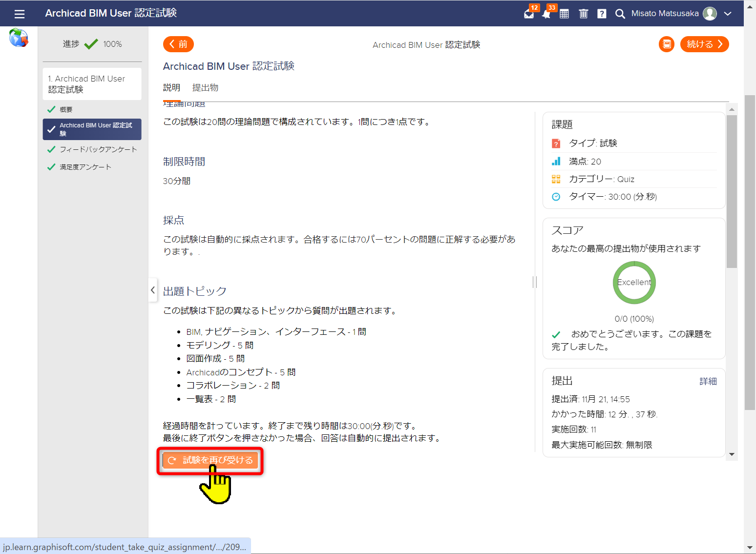The image size is (756, 554).
Task: Click the 続ける continue button
Action: click(x=704, y=44)
